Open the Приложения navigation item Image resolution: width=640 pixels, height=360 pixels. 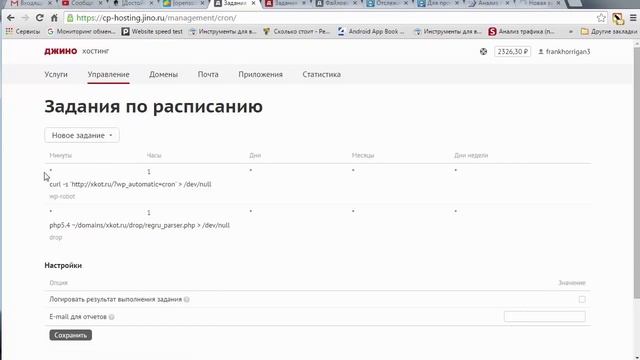click(x=260, y=74)
